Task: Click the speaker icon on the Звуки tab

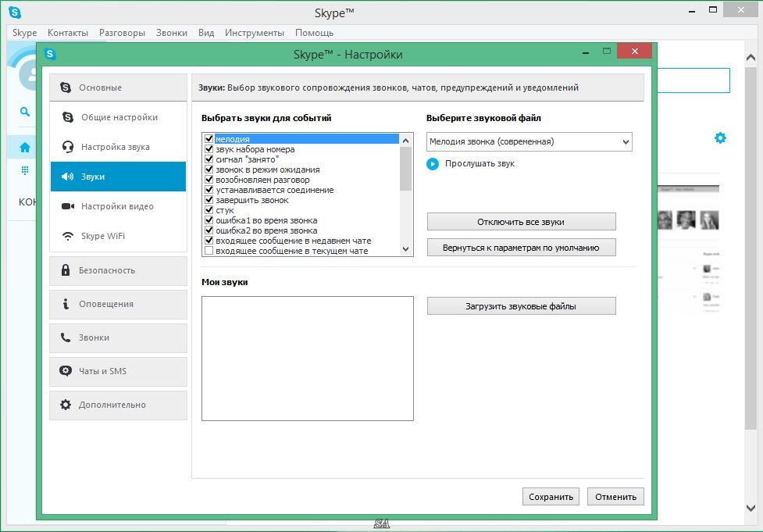Action: point(68,177)
